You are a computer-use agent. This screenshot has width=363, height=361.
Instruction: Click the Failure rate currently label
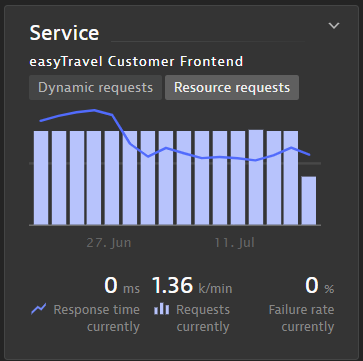[301, 318]
